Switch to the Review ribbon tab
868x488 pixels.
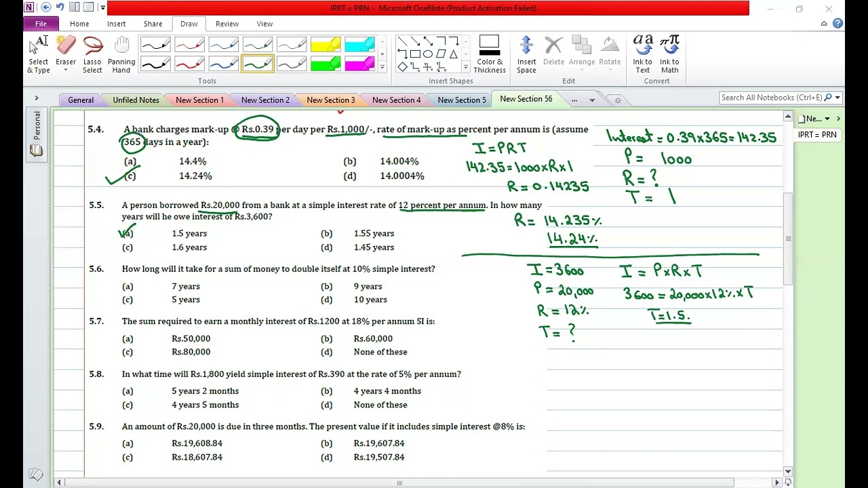pyautogui.click(x=227, y=24)
